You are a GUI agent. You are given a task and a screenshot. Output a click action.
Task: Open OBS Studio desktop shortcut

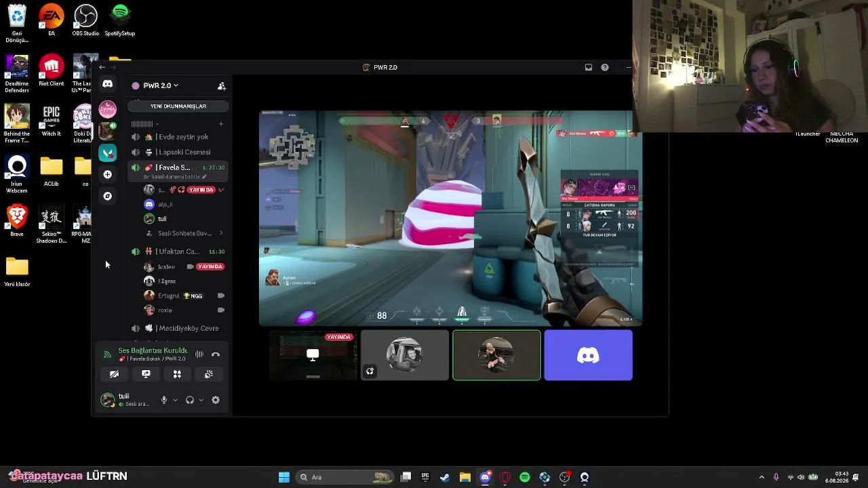85,20
